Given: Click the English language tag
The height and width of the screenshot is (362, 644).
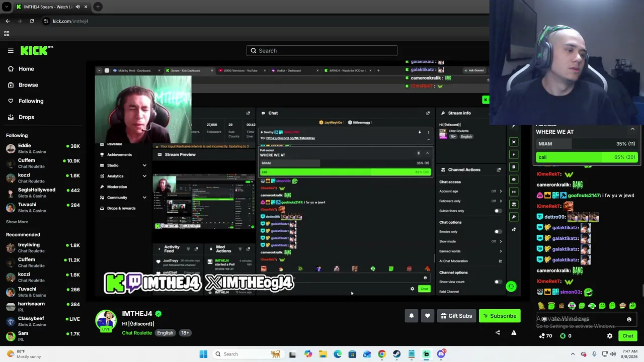Looking at the screenshot, I should [165, 333].
